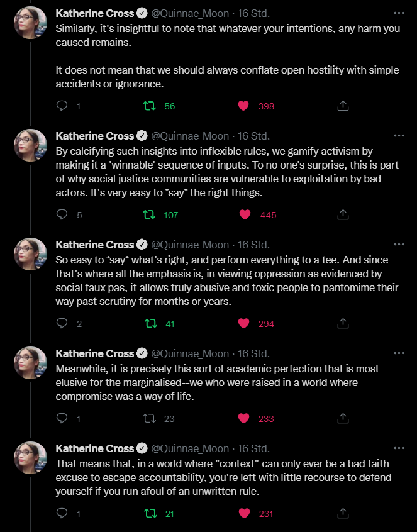
Task: Like the tweet with 231 likes
Action: pos(243,514)
